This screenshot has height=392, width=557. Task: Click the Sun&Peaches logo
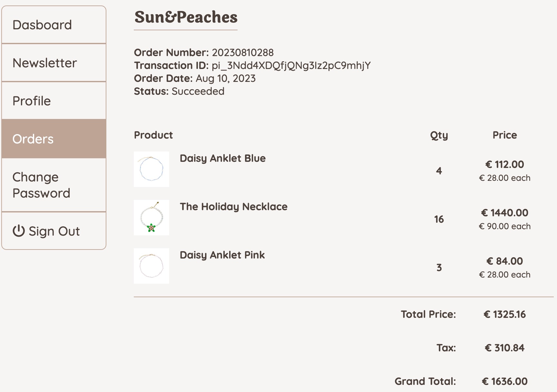pyautogui.click(x=186, y=17)
